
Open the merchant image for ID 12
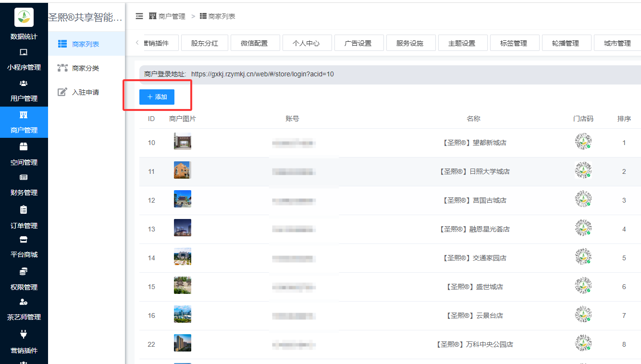[183, 199]
